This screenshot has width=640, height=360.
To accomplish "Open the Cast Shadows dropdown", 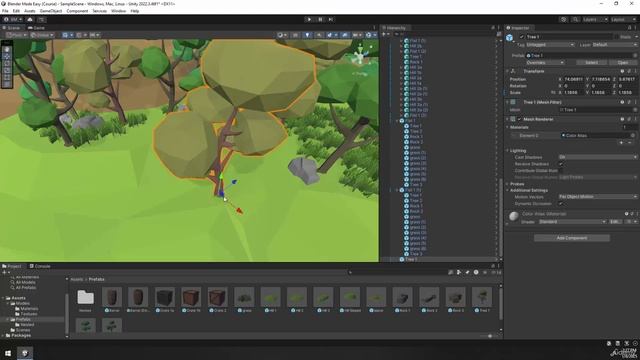I will coord(598,157).
